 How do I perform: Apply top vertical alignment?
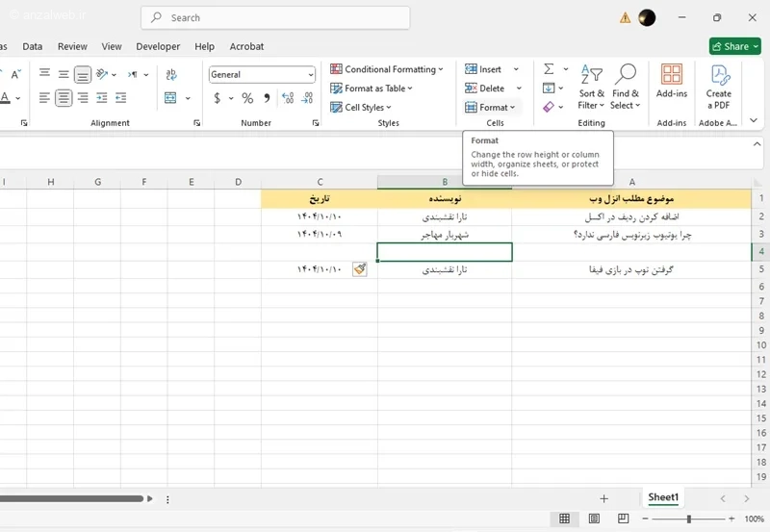coord(44,74)
